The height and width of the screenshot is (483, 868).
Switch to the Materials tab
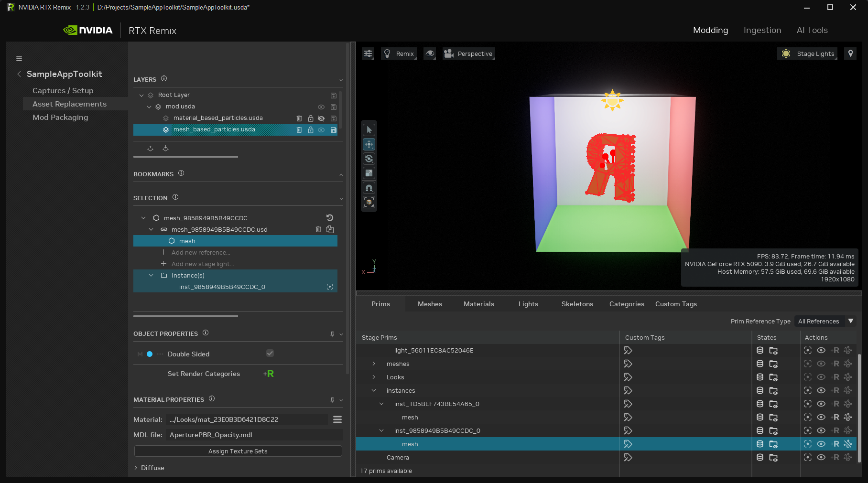pyautogui.click(x=479, y=304)
